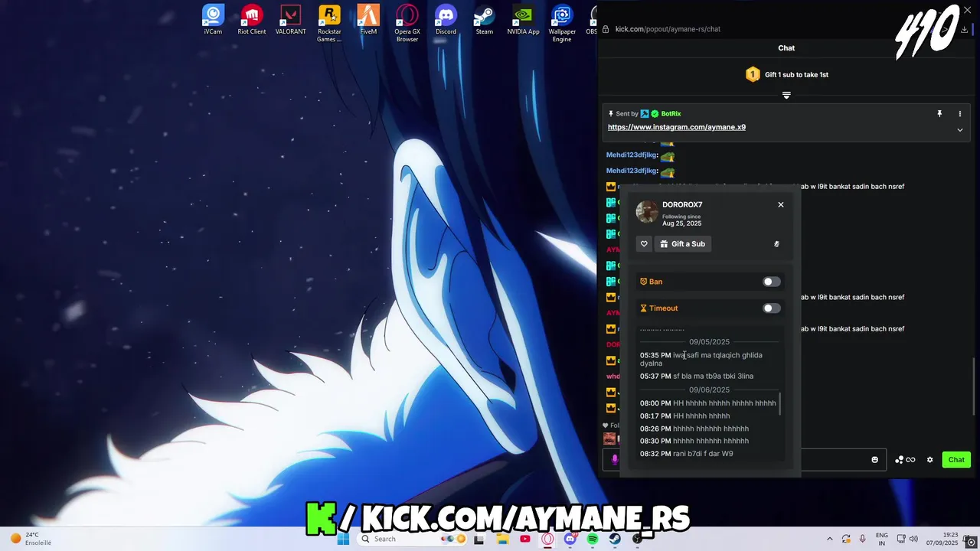The height and width of the screenshot is (551, 980).
Task: Click the Gift a Sub button
Action: 683,244
